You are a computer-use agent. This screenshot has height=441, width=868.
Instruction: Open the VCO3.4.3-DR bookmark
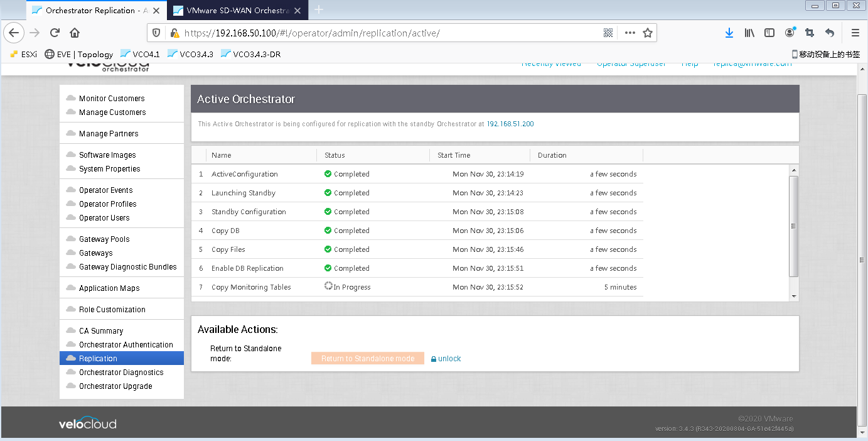coord(250,54)
